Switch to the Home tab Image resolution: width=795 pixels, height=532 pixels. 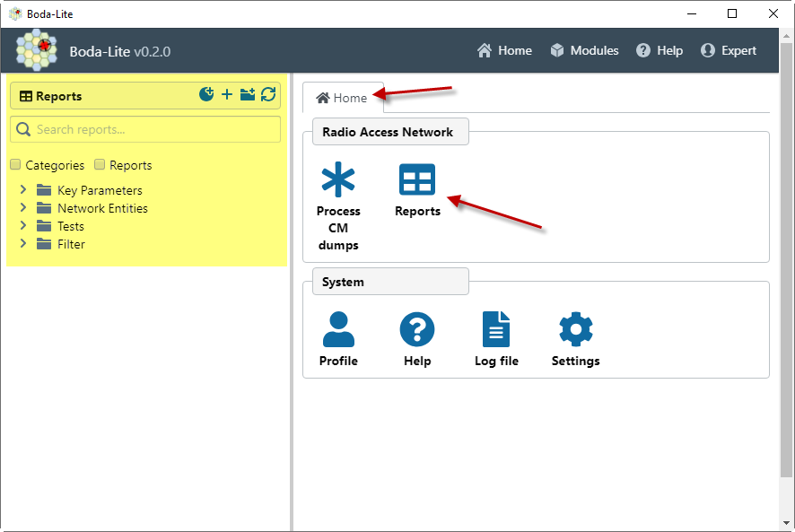(342, 98)
